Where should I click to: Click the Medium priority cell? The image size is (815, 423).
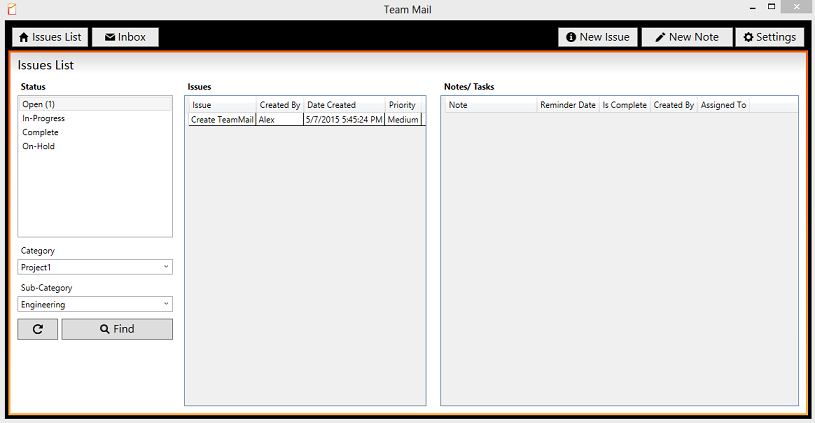403,120
